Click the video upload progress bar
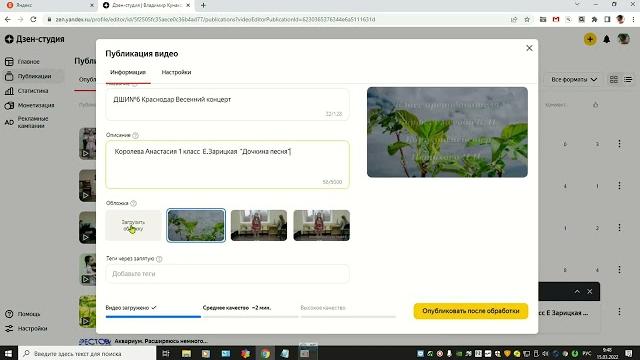Viewport: 640px width, 360px height. (x=153, y=316)
